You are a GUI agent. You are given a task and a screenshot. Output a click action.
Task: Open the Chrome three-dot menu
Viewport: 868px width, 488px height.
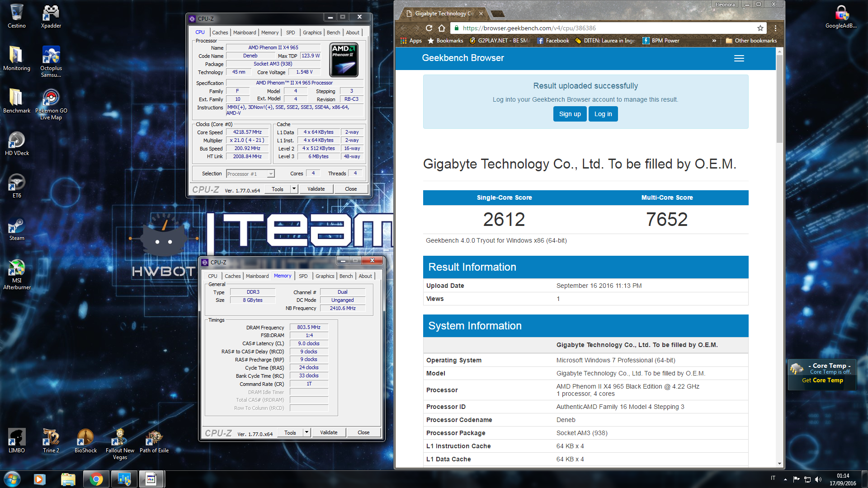[775, 28]
